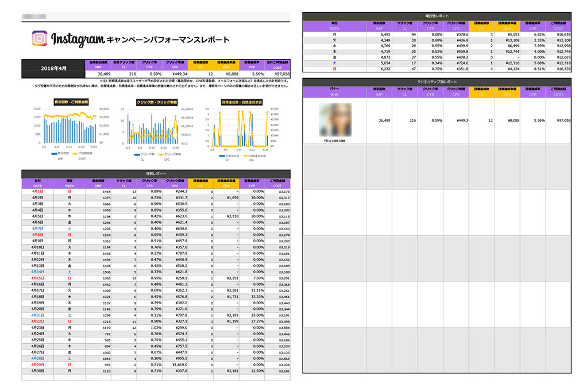Click the yellow クリック単価 legend marker
Viewport: 586px width, 392px height.
point(159,154)
